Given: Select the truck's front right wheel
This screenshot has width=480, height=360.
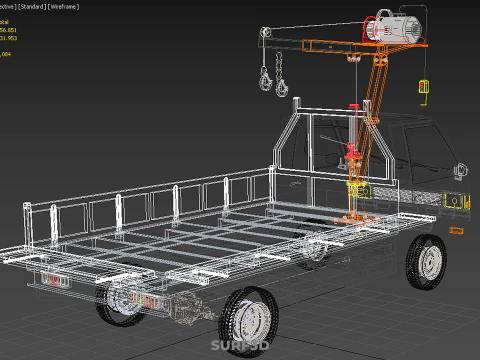Looking at the screenshot, I should pos(426,261).
